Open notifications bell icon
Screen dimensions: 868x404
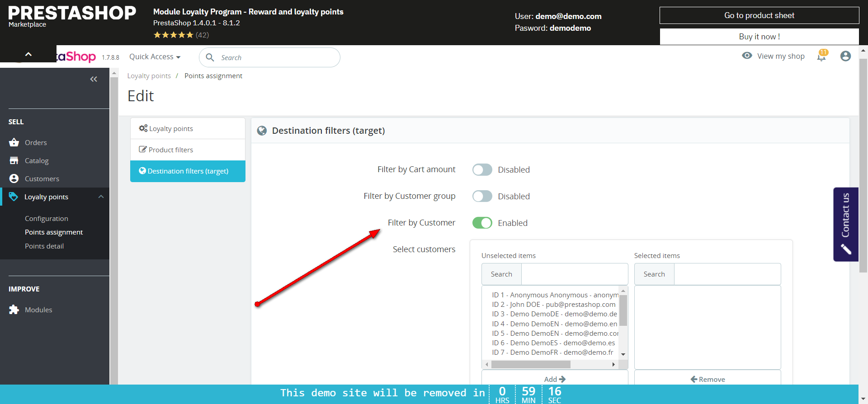click(x=821, y=56)
